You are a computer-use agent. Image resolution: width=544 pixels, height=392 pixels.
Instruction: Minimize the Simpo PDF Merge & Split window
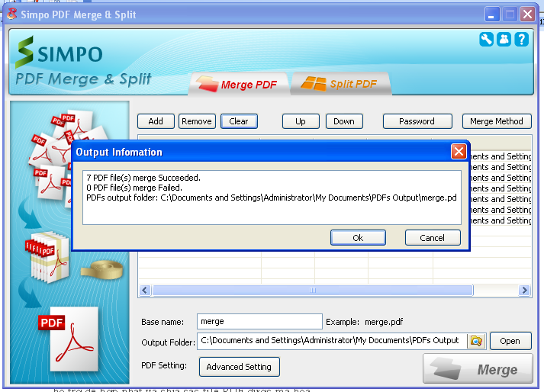[491, 14]
